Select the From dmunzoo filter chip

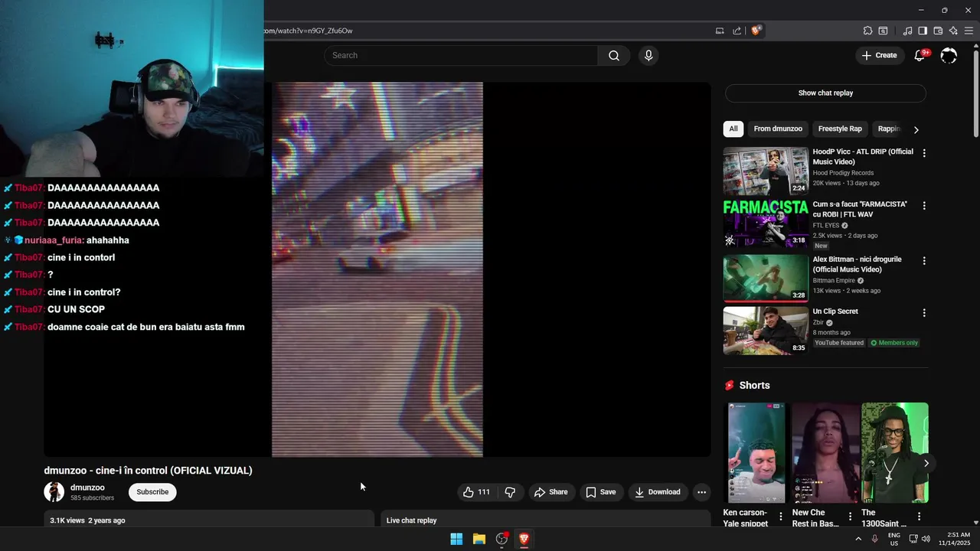pos(778,129)
